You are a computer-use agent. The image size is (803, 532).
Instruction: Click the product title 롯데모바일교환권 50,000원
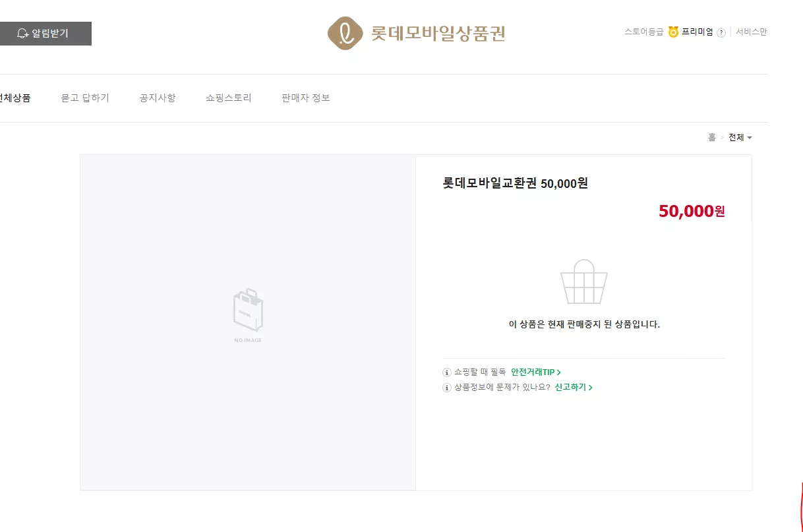(x=516, y=184)
